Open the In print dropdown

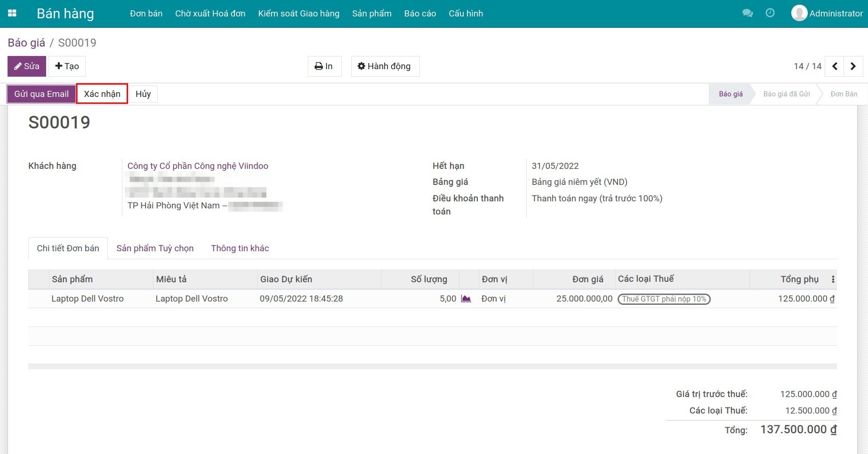coord(324,66)
